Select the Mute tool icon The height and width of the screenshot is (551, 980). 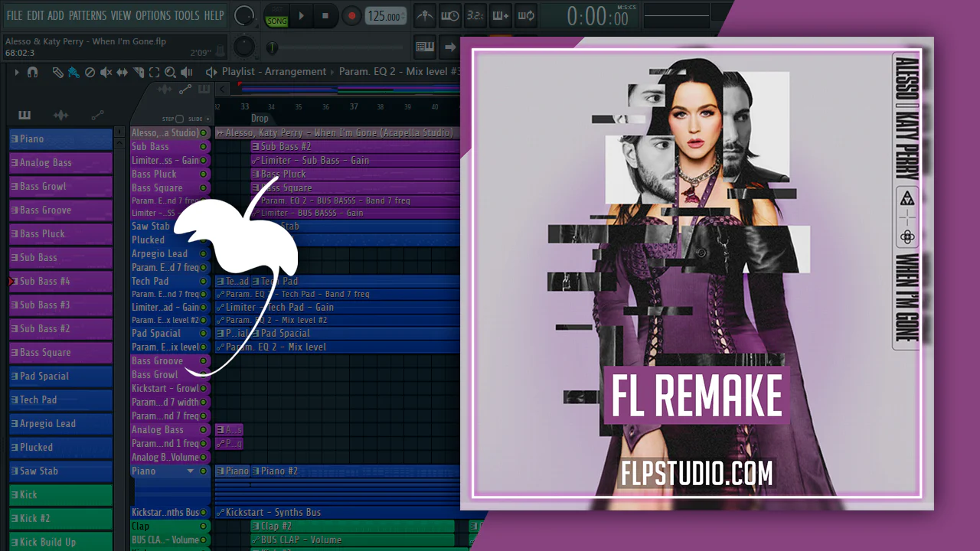(x=106, y=72)
